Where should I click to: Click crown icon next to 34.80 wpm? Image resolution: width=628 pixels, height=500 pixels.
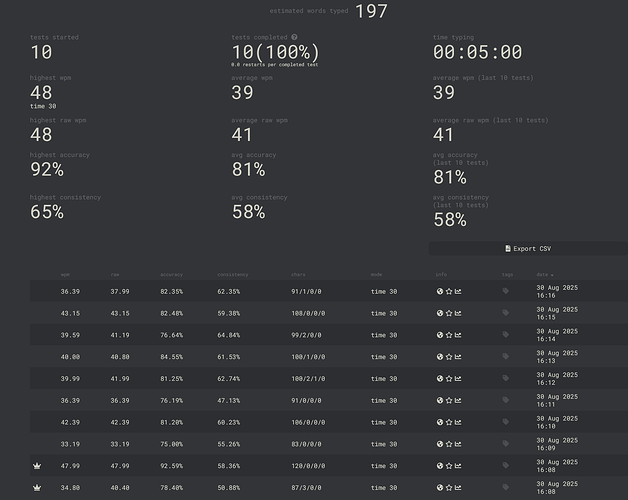38,487
